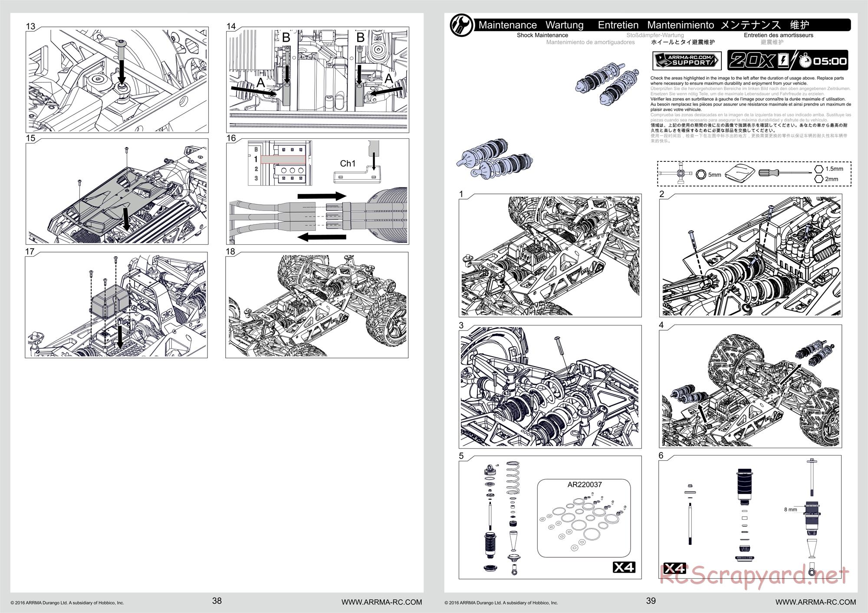Click the shock pair image beside Support badge

pos(607,83)
